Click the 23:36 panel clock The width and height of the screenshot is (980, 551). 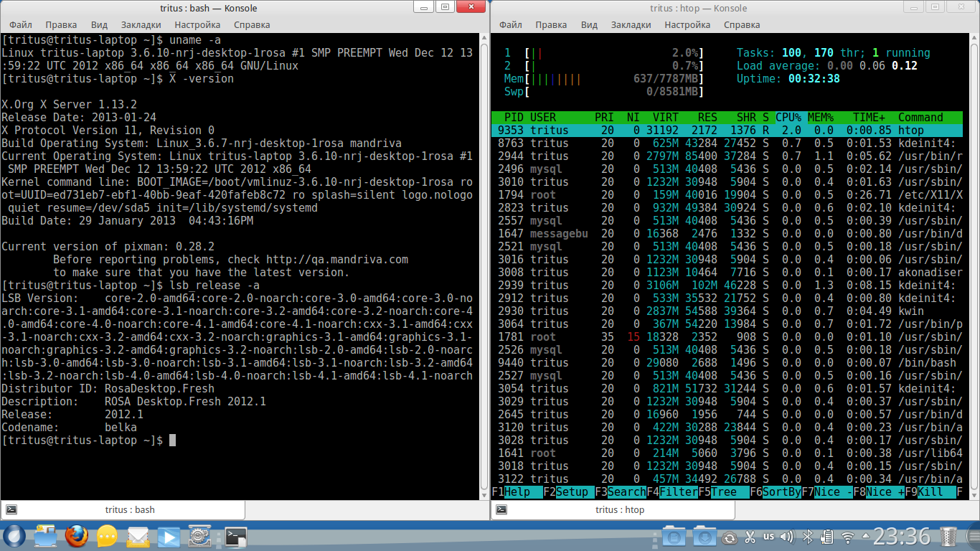tap(901, 537)
